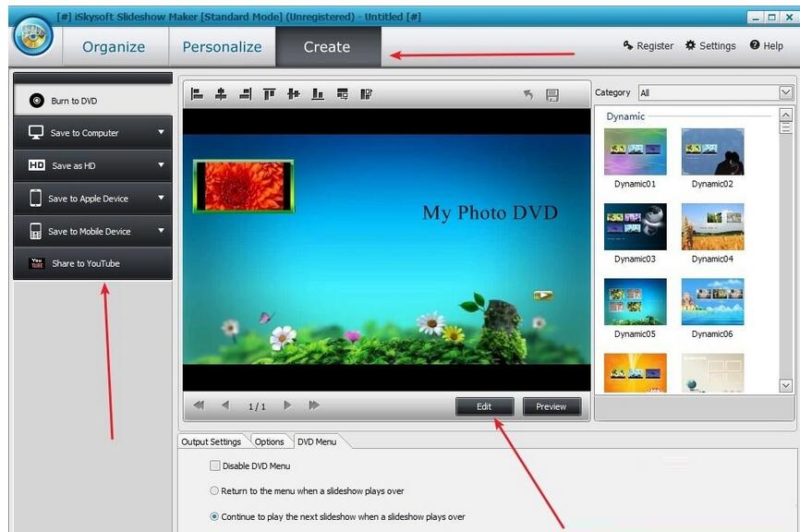Click the Settings link text
Screen dimensions: 800x532
[718, 46]
